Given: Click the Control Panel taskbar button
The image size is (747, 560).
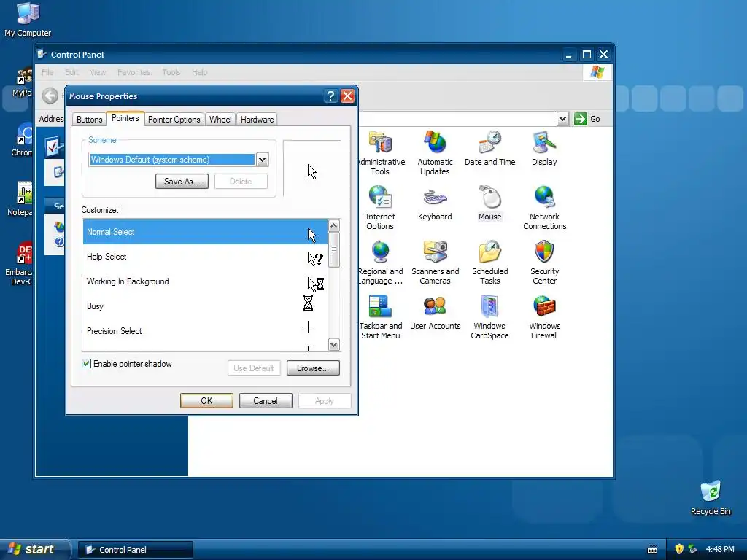Looking at the screenshot, I should click(136, 550).
